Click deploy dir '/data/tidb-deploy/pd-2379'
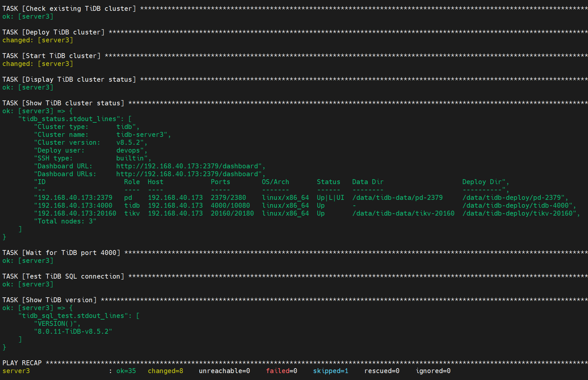Viewport: 588px width, 380px height. (x=512, y=198)
